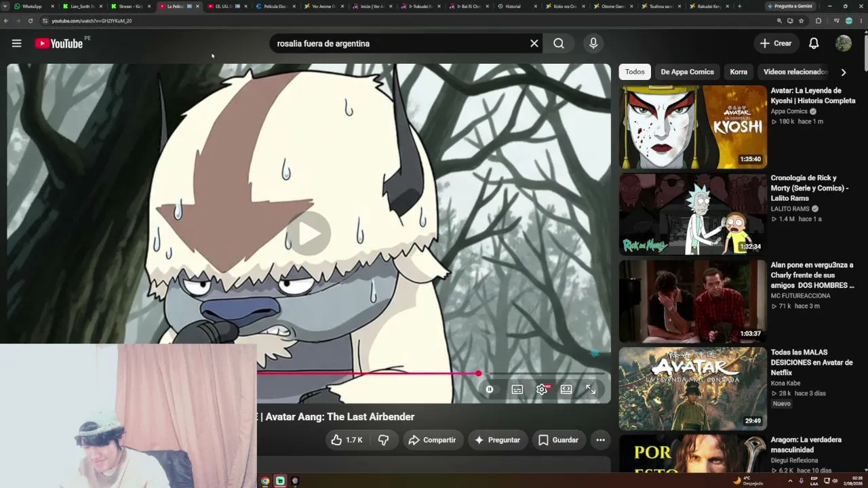This screenshot has width=868, height=488.
Task: Switch to the WhatsApp browser tab
Action: (32, 6)
